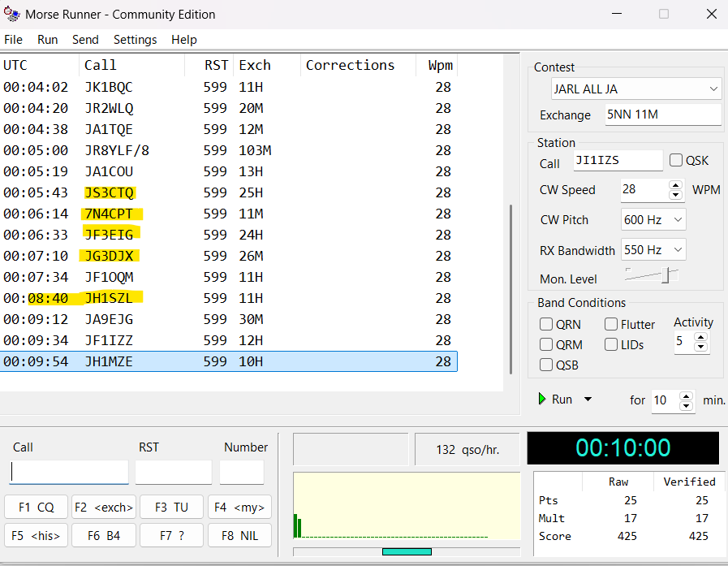Screen dimensions: 728x566
Task: Increase run duration minutes up arrow
Action: pos(686,396)
